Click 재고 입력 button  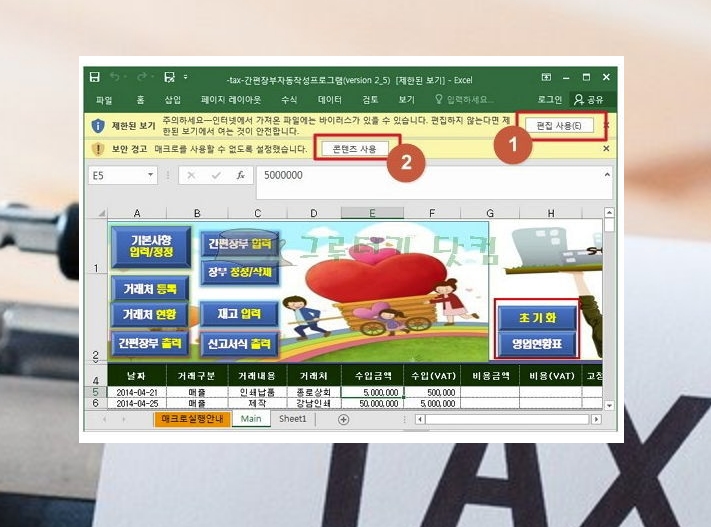click(x=239, y=314)
